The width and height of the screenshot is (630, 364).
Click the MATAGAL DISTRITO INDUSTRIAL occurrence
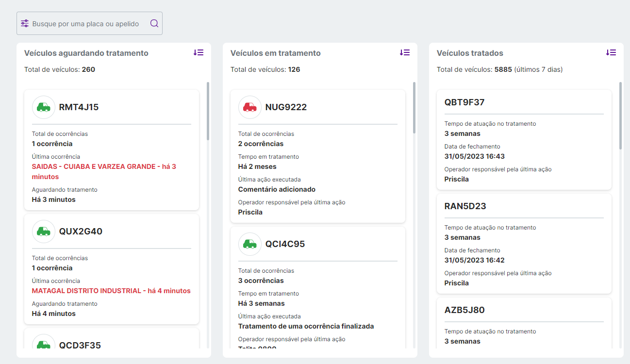(x=111, y=291)
